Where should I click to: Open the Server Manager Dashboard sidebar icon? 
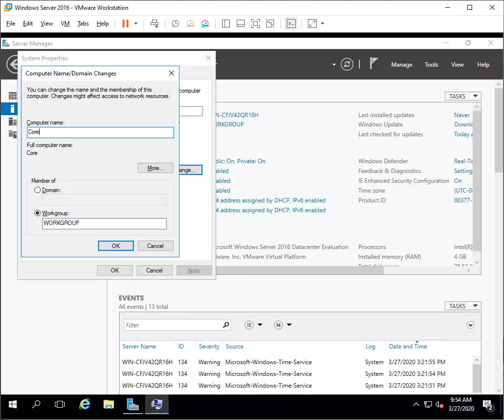13,96
